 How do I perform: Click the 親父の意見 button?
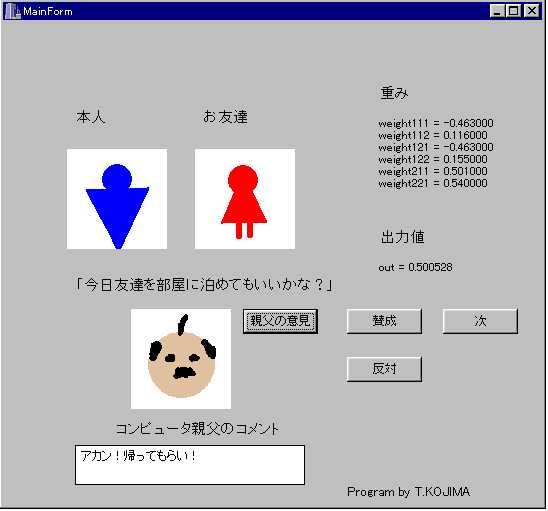pyautogui.click(x=280, y=321)
